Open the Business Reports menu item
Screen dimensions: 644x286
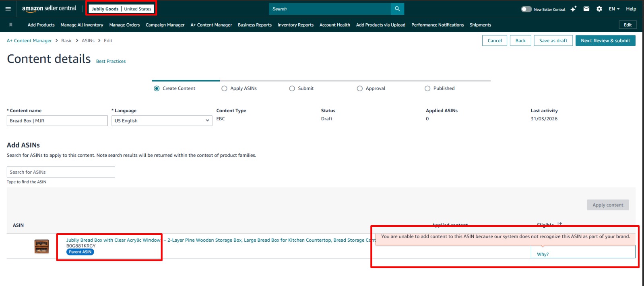255,25
